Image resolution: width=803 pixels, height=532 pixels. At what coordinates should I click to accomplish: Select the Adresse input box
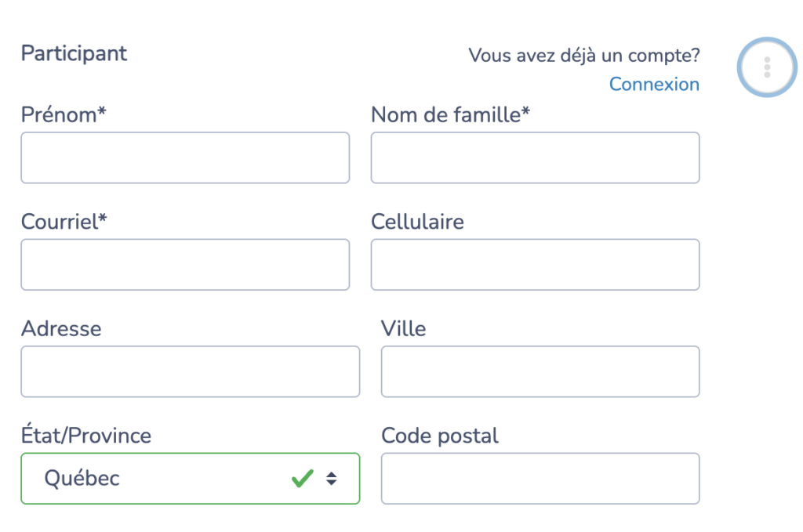pyautogui.click(x=190, y=371)
